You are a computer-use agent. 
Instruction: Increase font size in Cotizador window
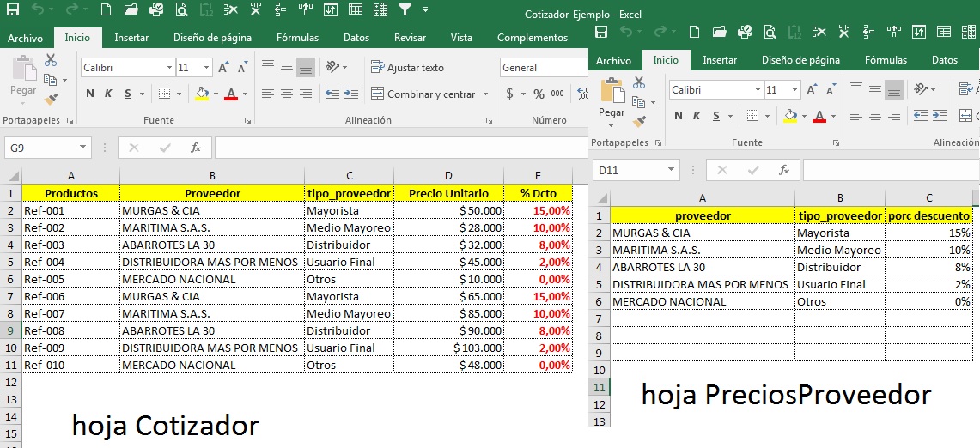[x=223, y=68]
